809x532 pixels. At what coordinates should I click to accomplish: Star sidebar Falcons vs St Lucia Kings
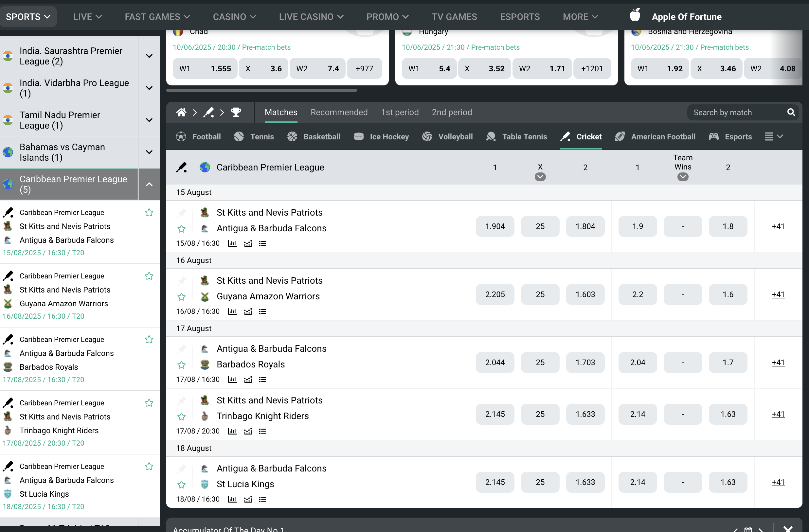coord(149,466)
